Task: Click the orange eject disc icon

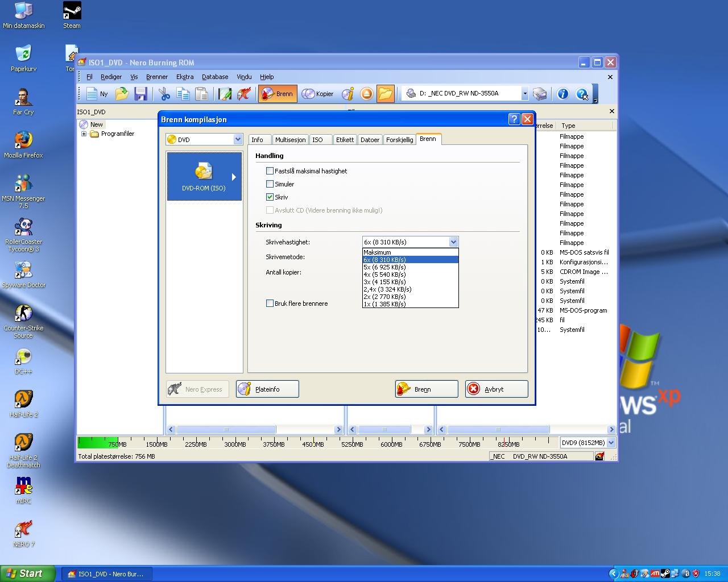Action: coord(367,94)
